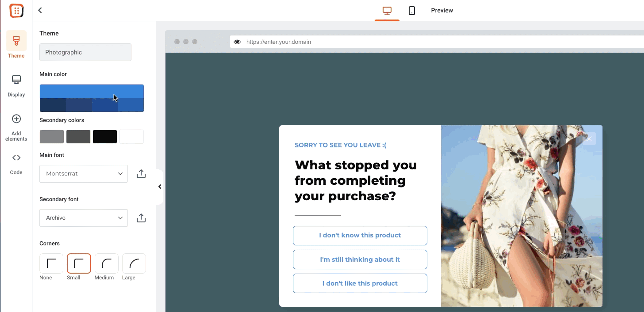Select None corner style
644x312 pixels.
pyautogui.click(x=51, y=263)
